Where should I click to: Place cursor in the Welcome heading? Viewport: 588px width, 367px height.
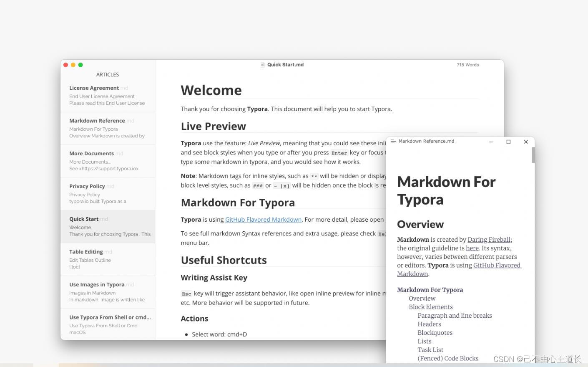click(x=211, y=90)
